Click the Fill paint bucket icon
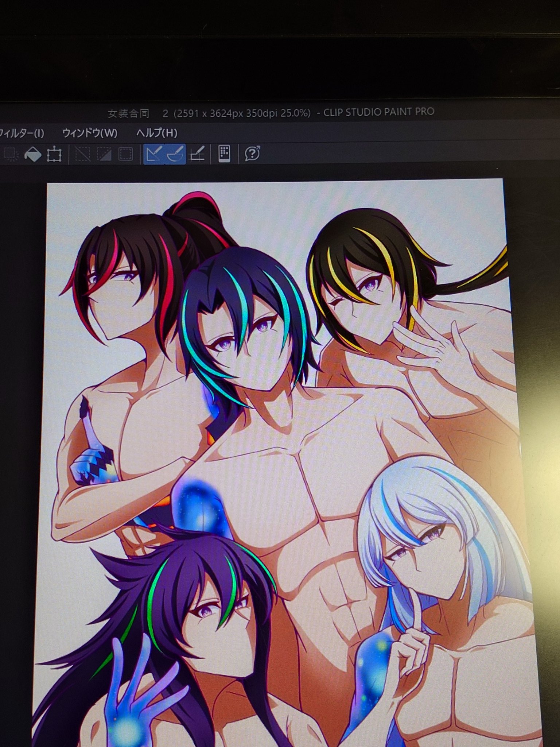Screen dimensions: 560x747 point(33,154)
